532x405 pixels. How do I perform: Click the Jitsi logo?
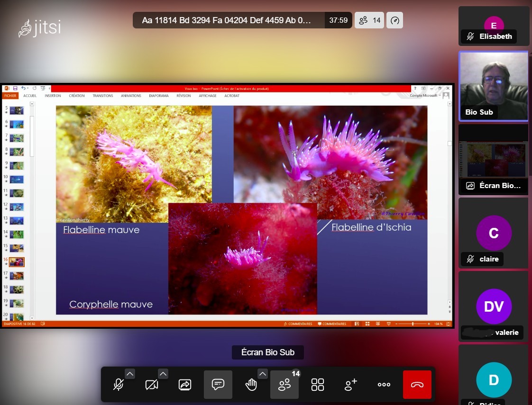[40, 28]
